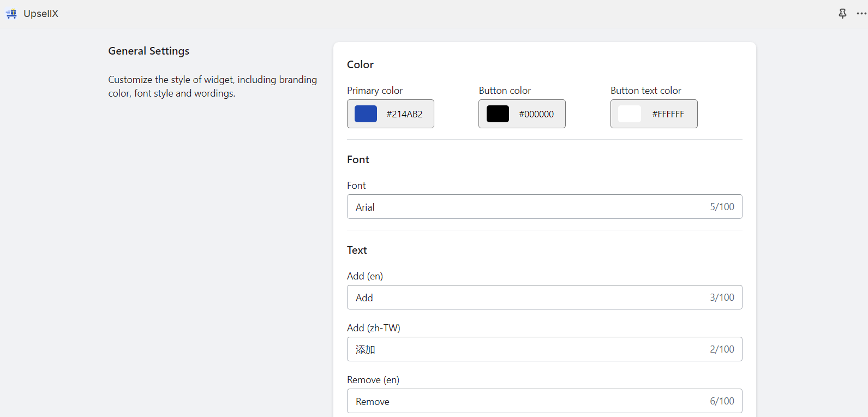Click the Primary color label

[375, 91]
